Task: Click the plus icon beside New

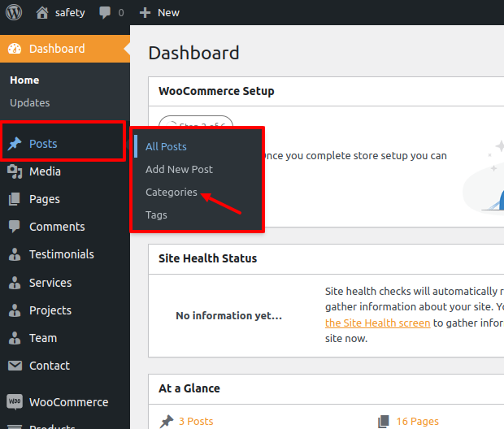Action: tap(146, 13)
